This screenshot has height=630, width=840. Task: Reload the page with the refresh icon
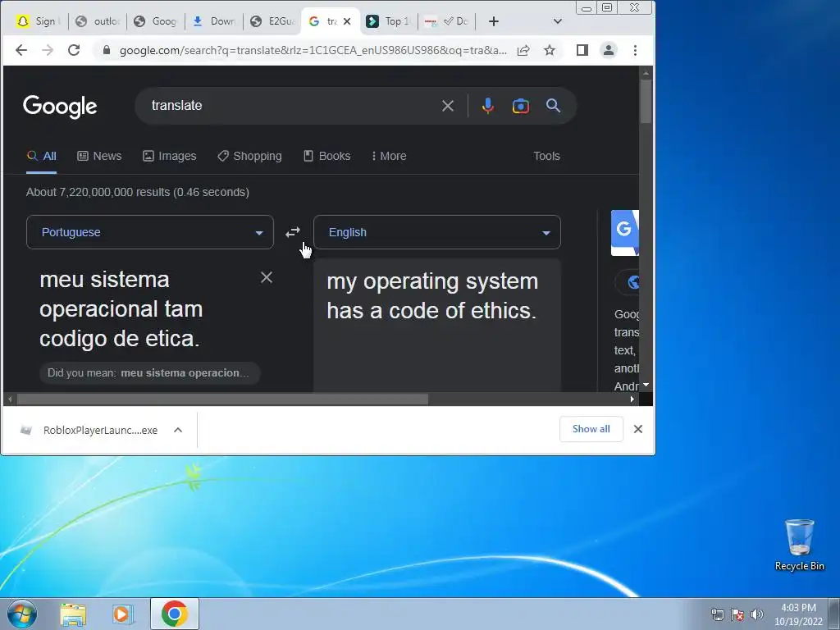pyautogui.click(x=74, y=50)
